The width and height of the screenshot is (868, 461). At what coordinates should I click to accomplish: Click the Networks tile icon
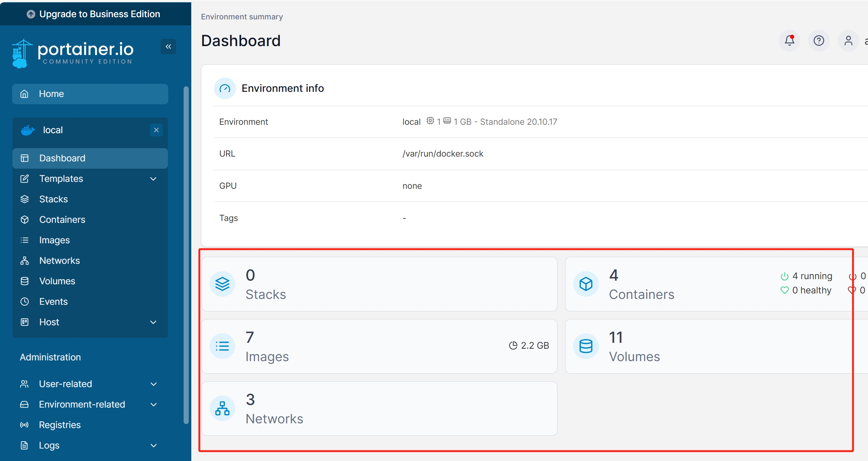tap(222, 408)
